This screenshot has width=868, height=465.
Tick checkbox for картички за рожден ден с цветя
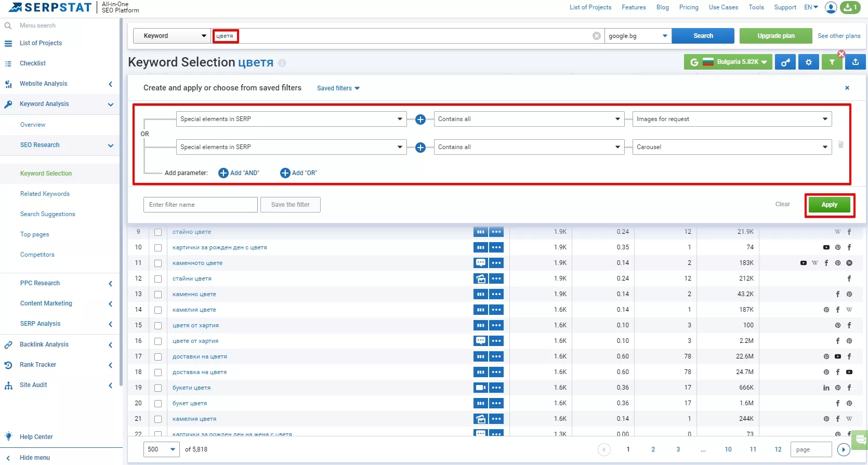(x=158, y=248)
